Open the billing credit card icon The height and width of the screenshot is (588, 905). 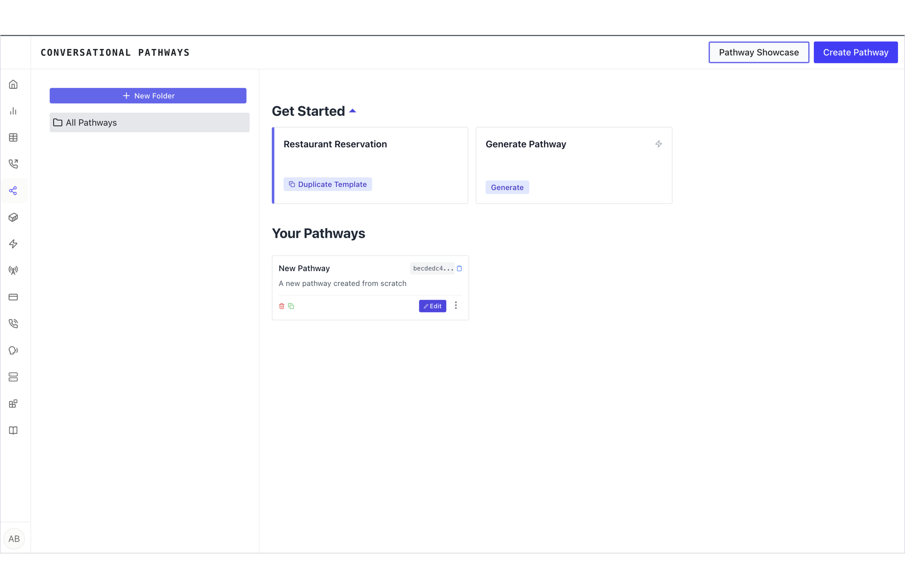click(x=13, y=297)
